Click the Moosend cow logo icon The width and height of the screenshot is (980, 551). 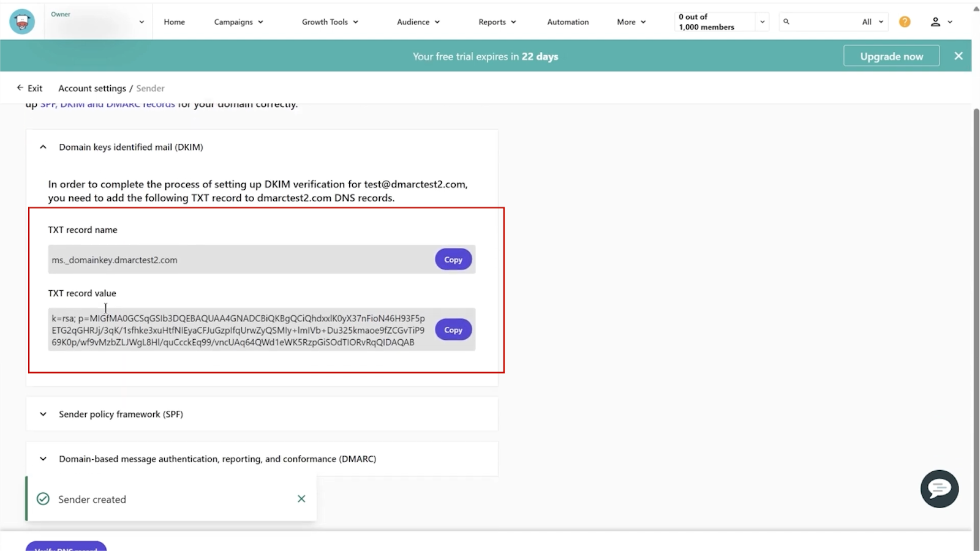coord(22,22)
